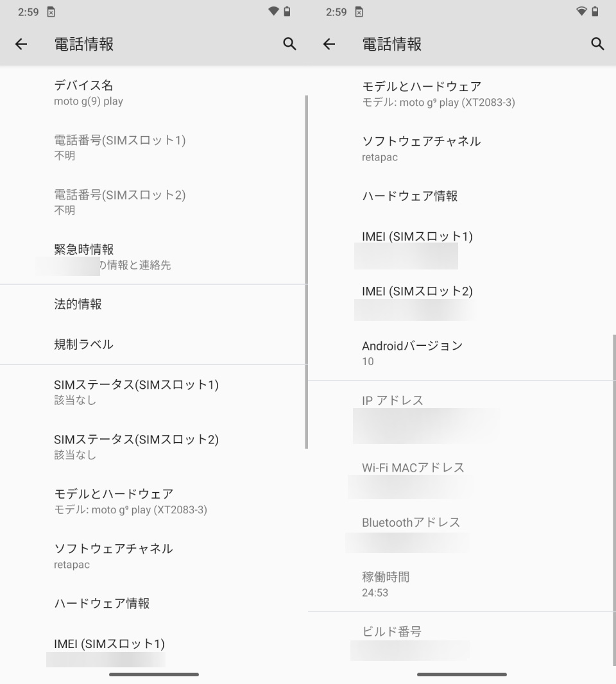Click the left screen's vertical scrollbar
Screen dimensions: 616x684
point(306,272)
